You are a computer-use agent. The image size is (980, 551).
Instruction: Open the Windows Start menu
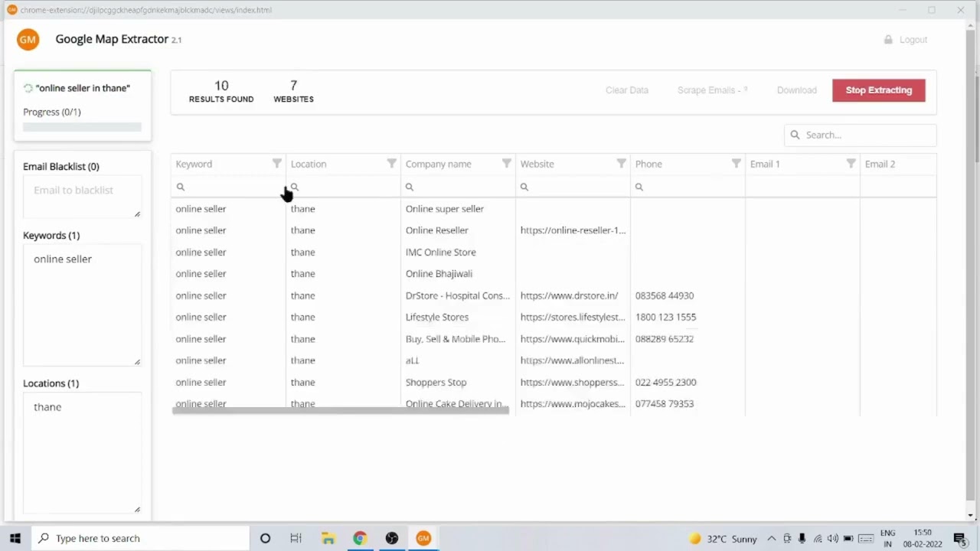coord(15,538)
